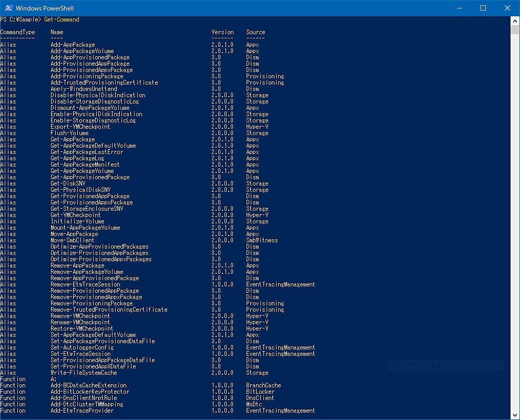Viewport: 520px width, 420px height.
Task: Click the Add-DnsClientNrptRule entry
Action: 84,398
